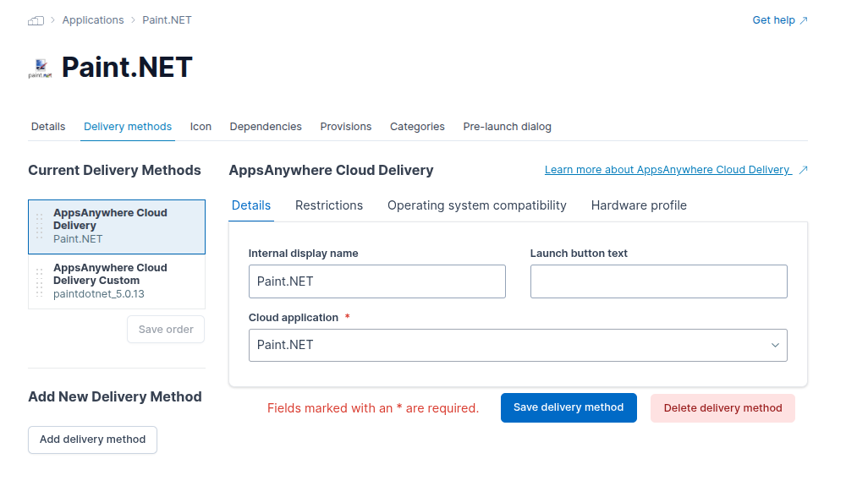
Task: Switch to the Restrictions sub-tab
Action: click(329, 205)
